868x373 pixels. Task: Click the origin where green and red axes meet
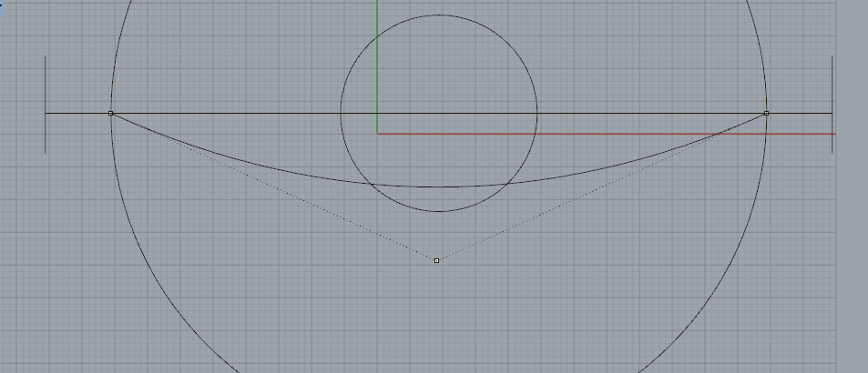click(378, 134)
